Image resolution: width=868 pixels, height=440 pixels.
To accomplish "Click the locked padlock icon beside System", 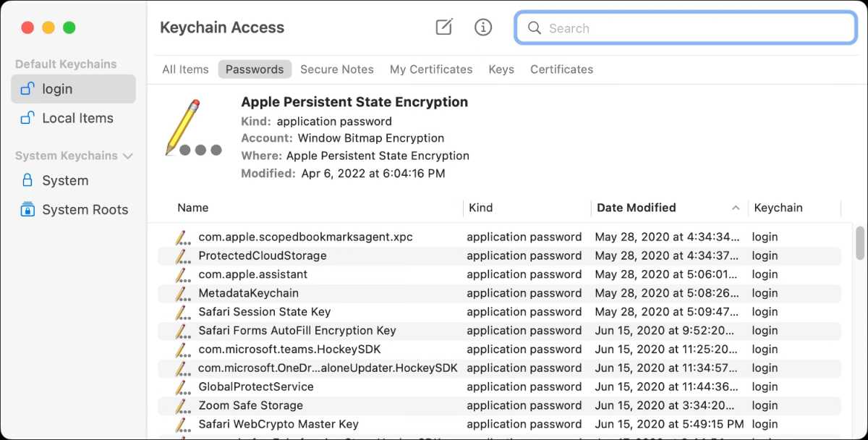I will pyautogui.click(x=27, y=180).
